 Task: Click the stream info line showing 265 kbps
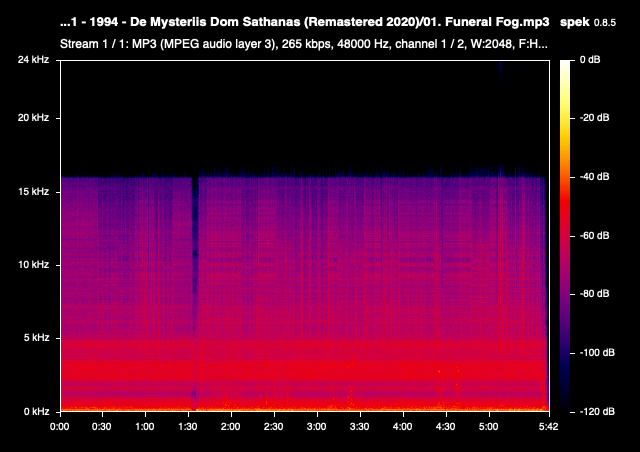click(x=304, y=44)
